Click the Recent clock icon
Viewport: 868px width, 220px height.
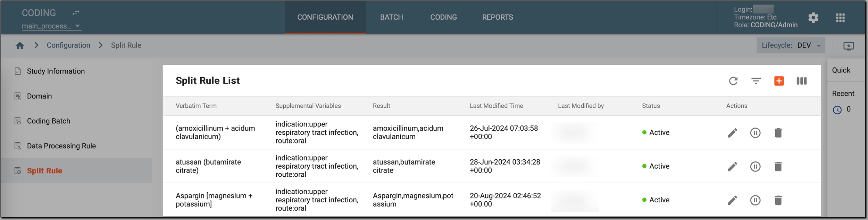tap(837, 110)
